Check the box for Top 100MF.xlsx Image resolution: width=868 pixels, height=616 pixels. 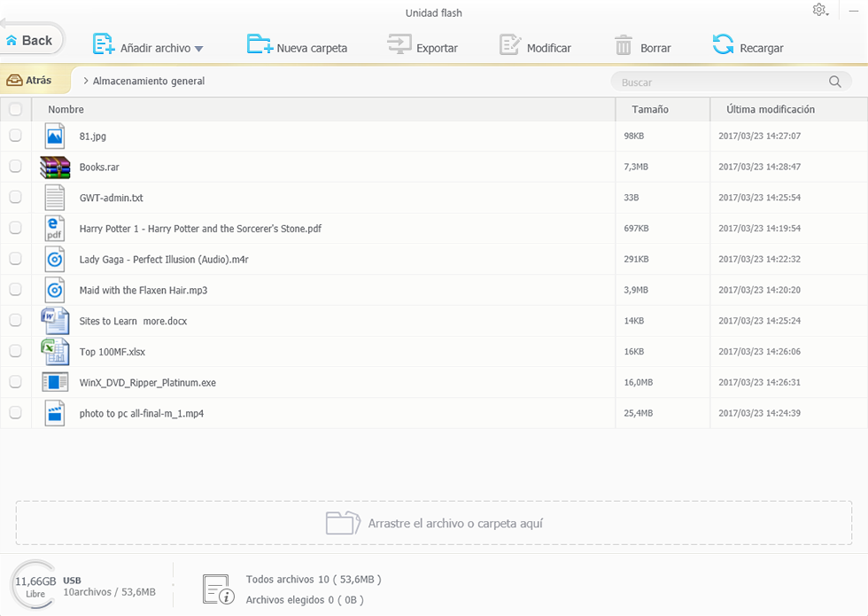16,351
